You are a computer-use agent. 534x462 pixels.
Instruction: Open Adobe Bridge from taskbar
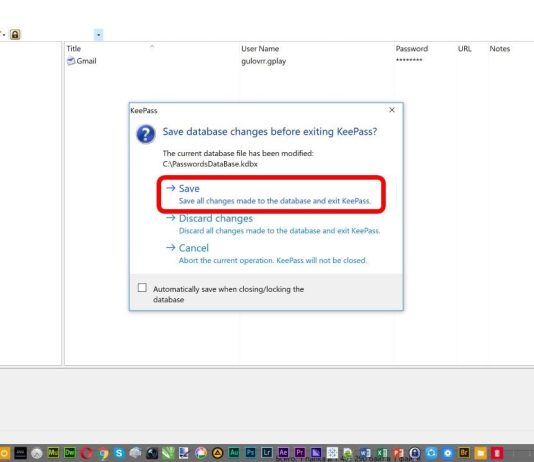(x=464, y=453)
